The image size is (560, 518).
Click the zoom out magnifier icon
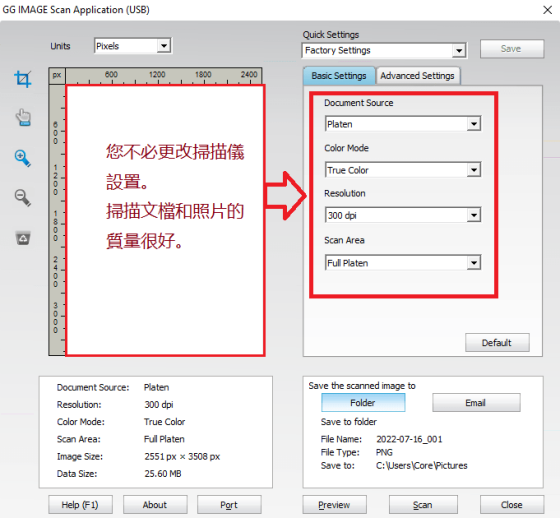[23, 198]
